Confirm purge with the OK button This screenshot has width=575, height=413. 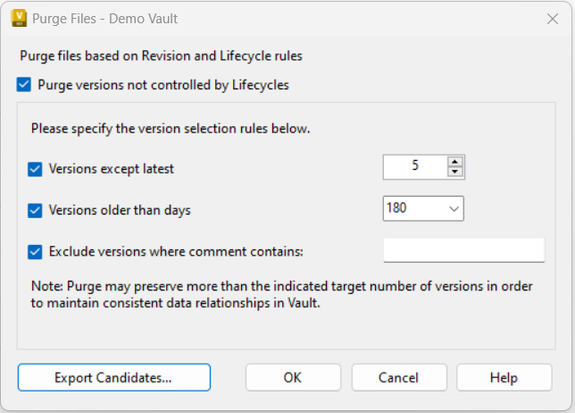point(293,377)
